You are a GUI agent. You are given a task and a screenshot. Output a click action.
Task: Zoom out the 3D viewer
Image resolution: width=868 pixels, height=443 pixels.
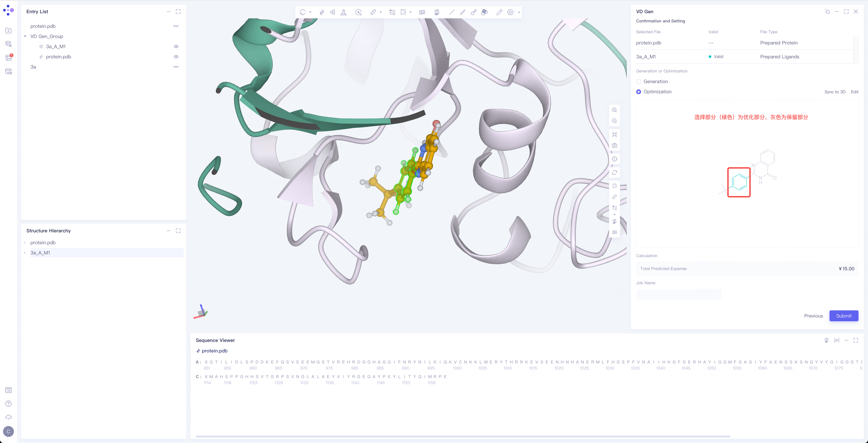[x=615, y=121]
